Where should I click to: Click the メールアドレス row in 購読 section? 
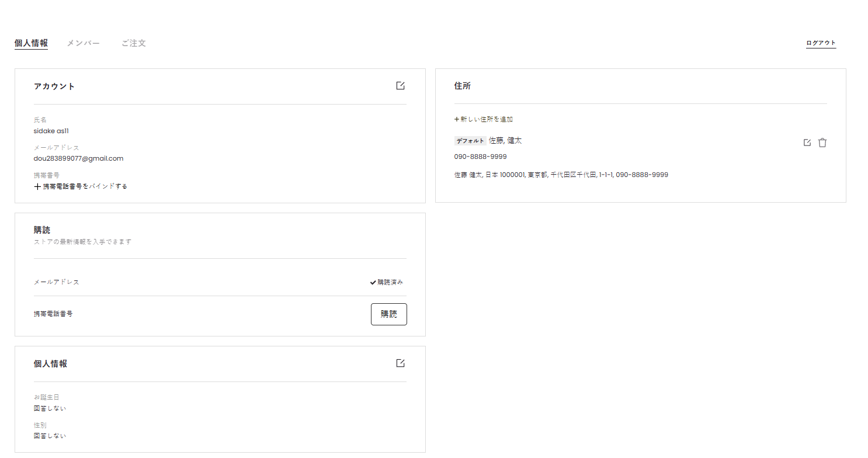click(x=57, y=282)
